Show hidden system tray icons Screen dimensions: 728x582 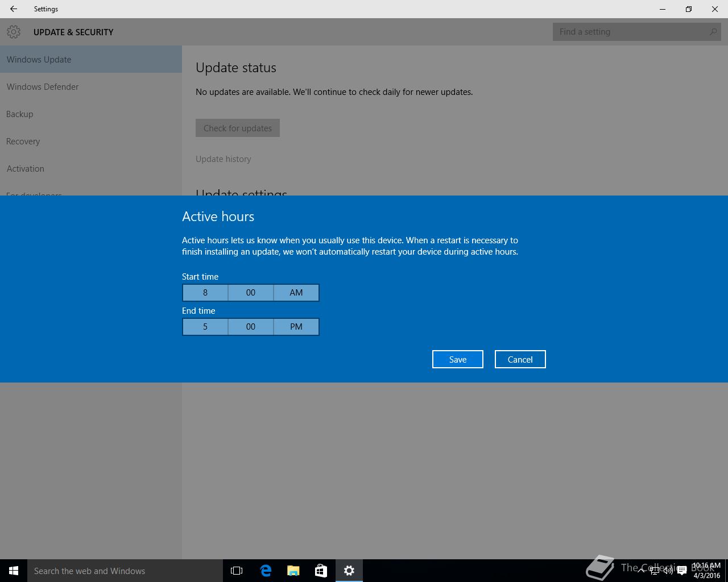point(641,571)
